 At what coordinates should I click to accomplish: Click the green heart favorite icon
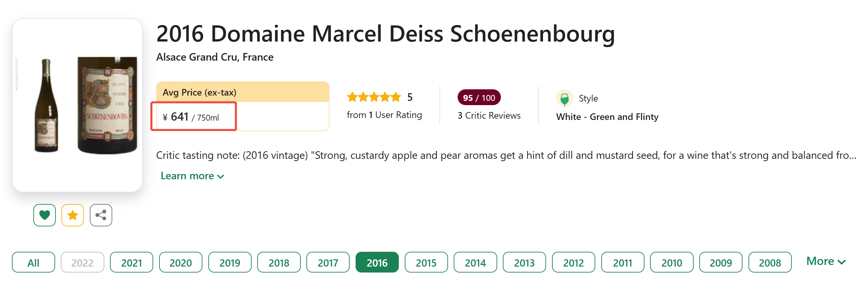pos(45,215)
